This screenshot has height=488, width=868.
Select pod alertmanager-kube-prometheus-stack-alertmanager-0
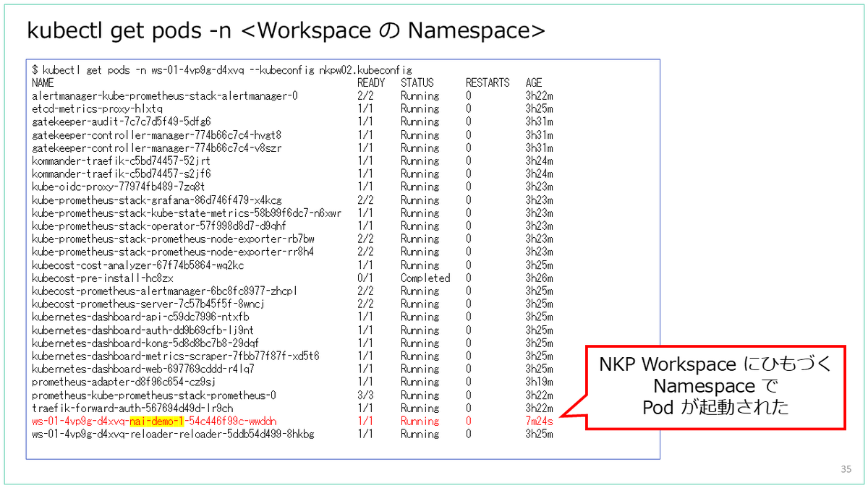coord(165,96)
